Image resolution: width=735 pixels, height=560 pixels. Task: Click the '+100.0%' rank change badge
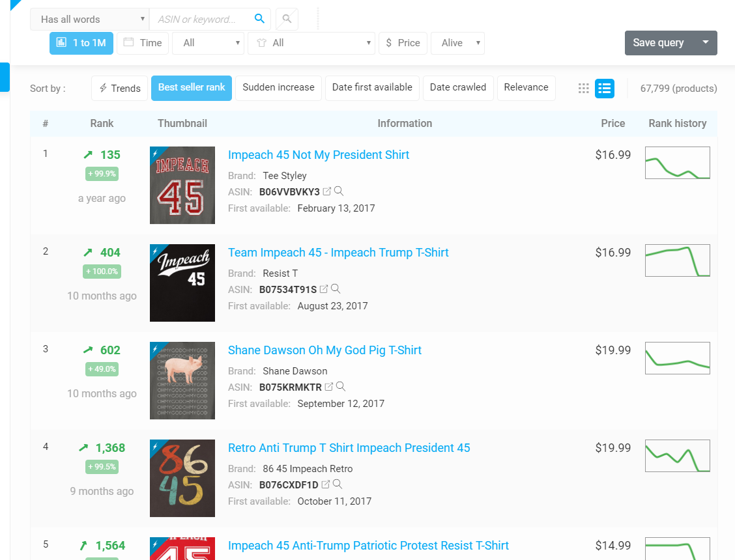[x=102, y=272]
